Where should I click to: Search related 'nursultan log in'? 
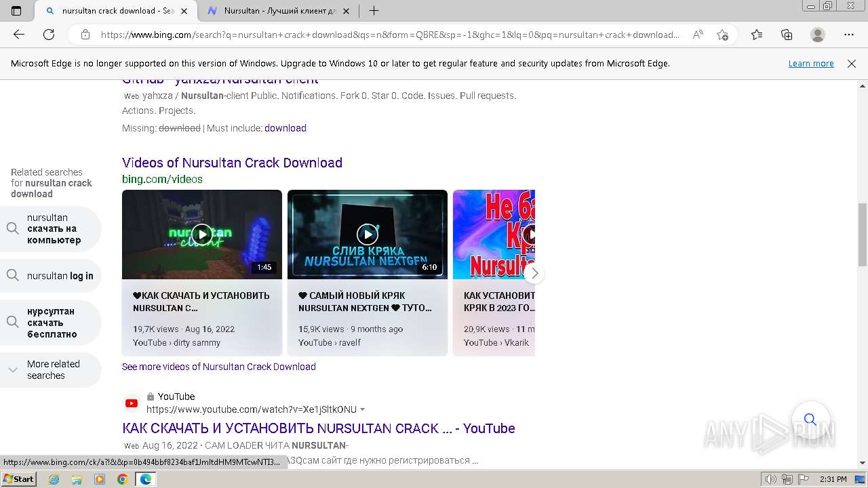(x=51, y=276)
